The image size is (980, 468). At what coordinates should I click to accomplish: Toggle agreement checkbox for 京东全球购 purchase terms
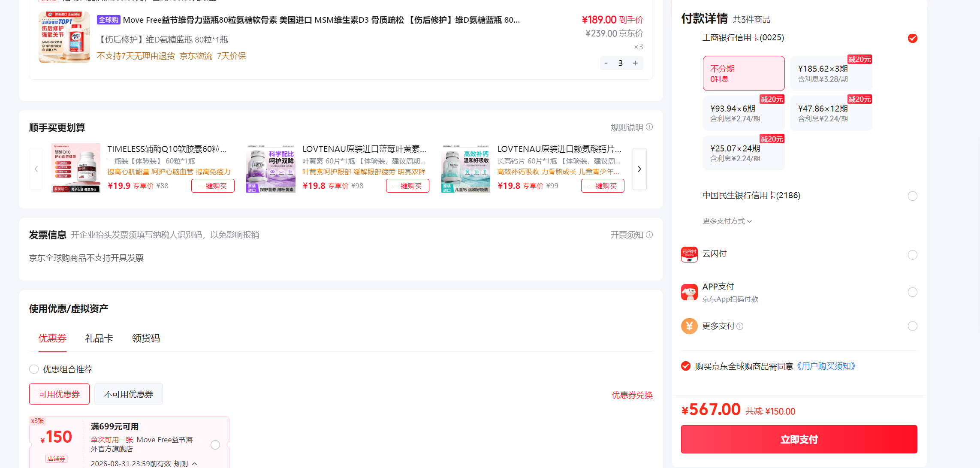tap(686, 366)
